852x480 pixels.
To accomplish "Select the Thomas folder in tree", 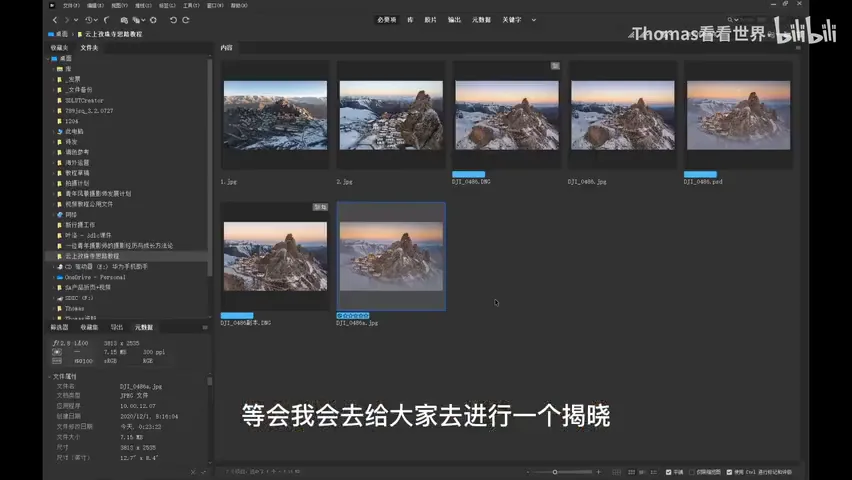I will coord(74,309).
